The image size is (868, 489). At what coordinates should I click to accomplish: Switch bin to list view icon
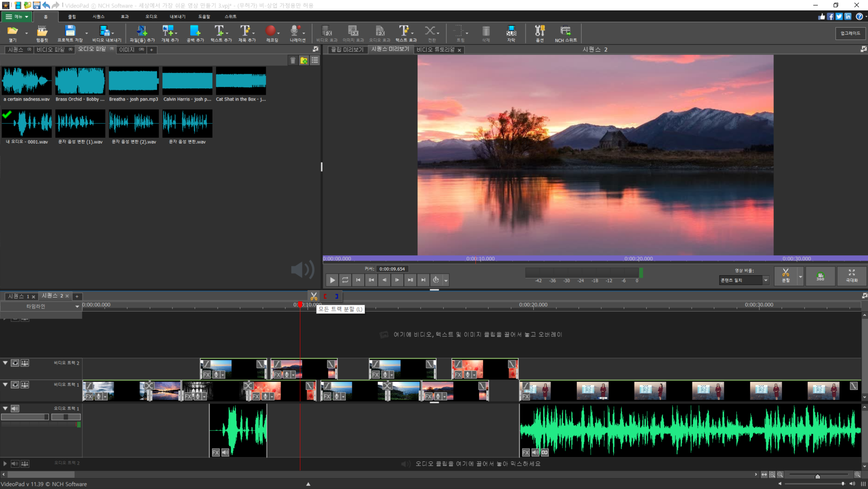pos(315,60)
